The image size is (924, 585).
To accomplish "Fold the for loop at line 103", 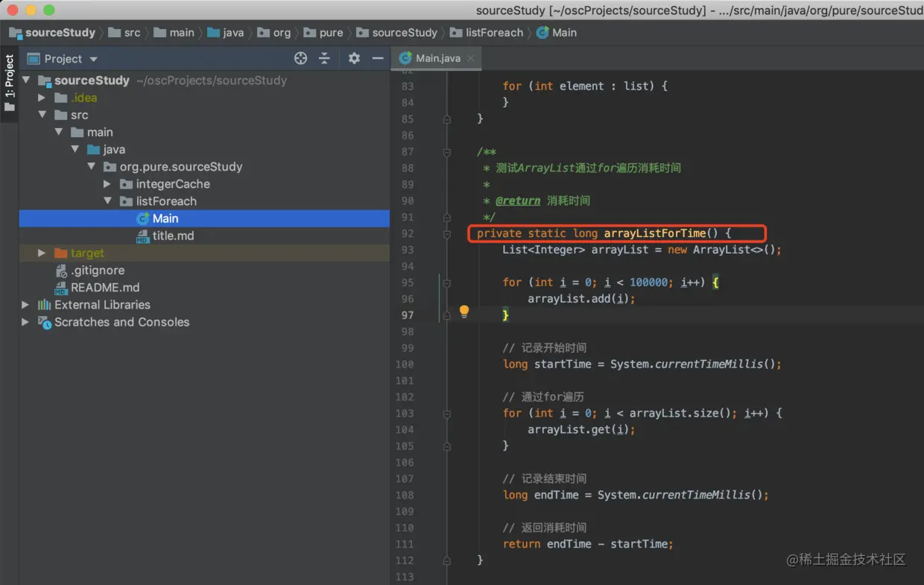I will click(446, 413).
